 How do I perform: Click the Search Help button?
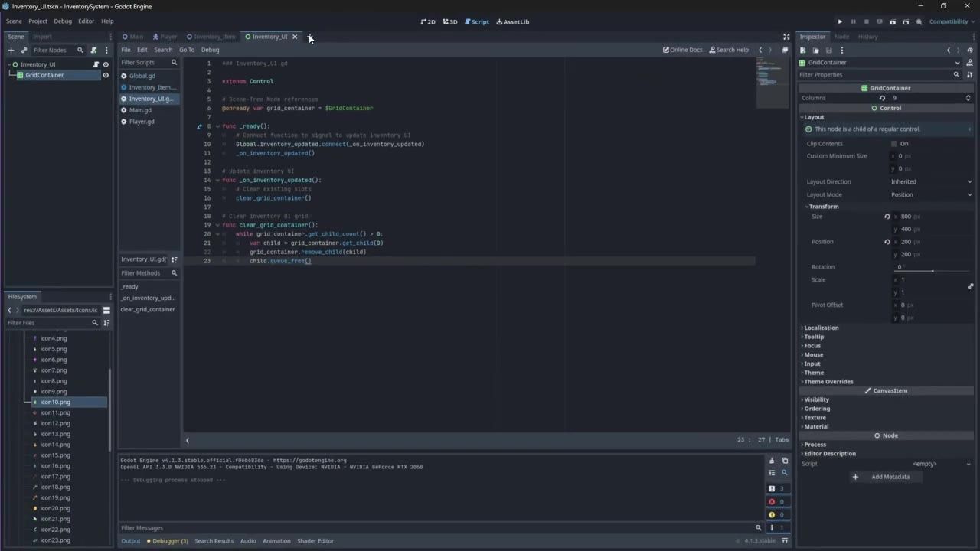729,50
